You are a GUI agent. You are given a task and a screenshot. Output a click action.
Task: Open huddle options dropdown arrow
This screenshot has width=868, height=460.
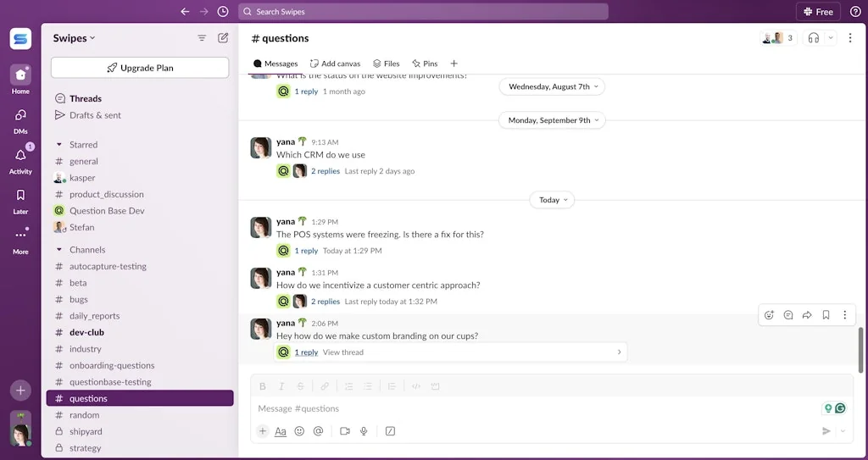point(830,38)
